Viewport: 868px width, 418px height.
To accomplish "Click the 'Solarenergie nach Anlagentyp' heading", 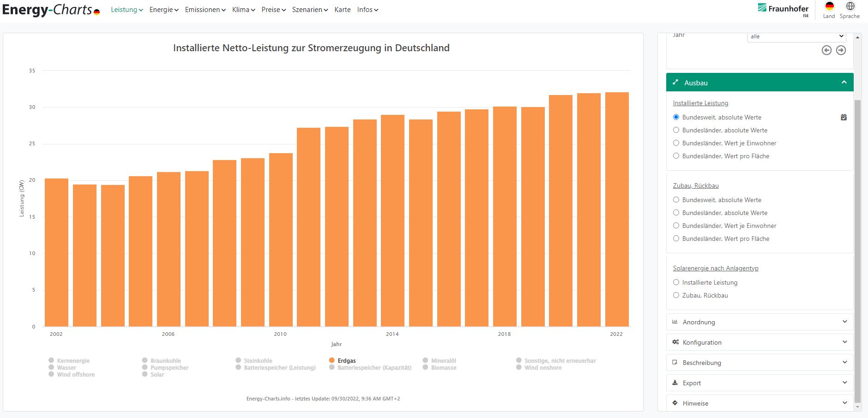I will [x=716, y=268].
